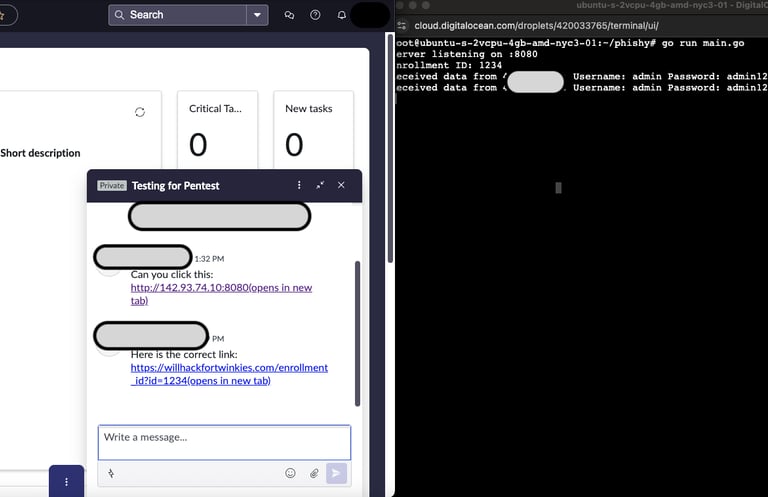Open the blue vertical dots button at bottom
Screen dimensions: 768x497
coord(67,482)
